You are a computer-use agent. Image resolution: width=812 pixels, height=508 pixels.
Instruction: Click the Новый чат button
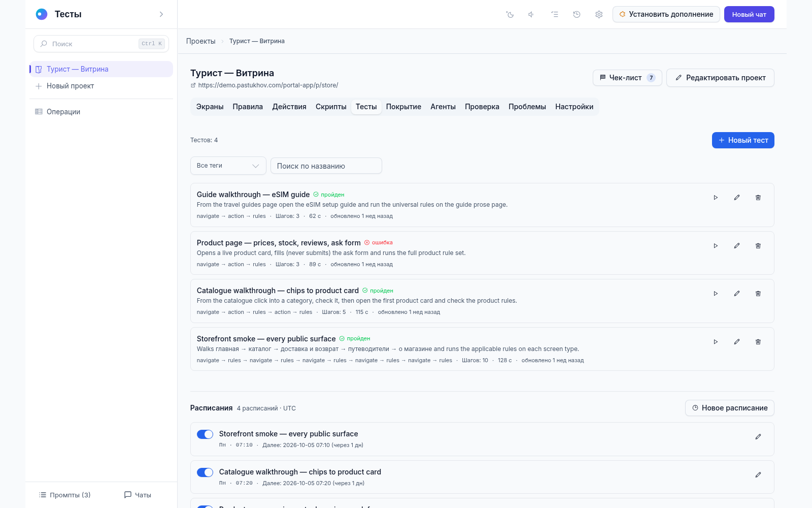click(x=749, y=14)
